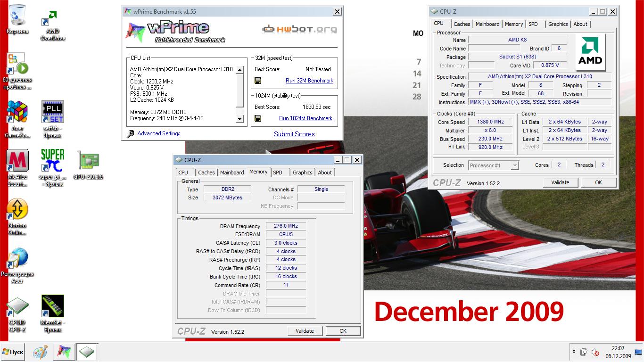Open Caches tab in the Memory window
Viewport: 644px width, 362px height.
coord(206,173)
